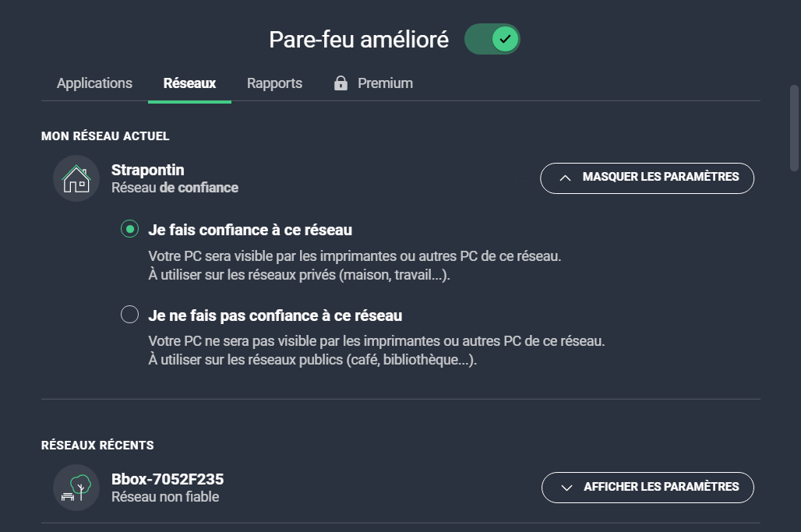Click the "Réseau non fiable" label
The width and height of the screenshot is (801, 532).
[164, 497]
